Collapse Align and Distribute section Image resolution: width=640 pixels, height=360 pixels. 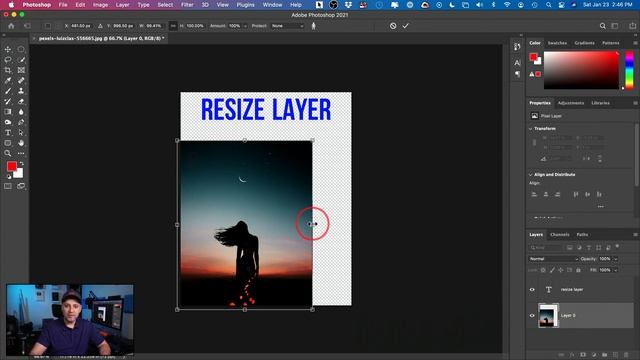(531, 174)
